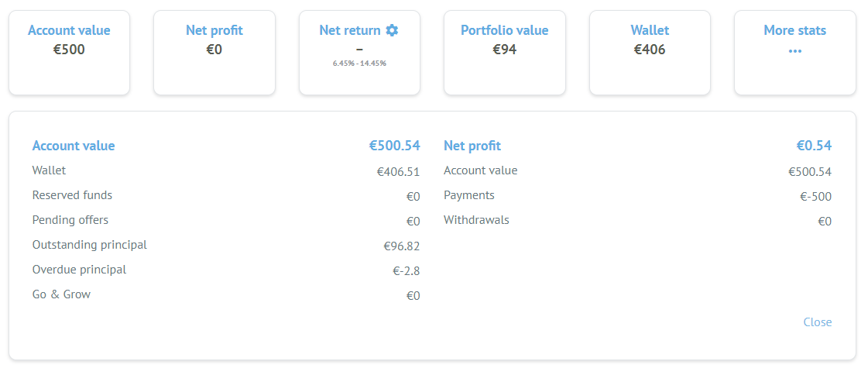Select the Net profit summary card
The height and width of the screenshot is (375, 868).
pos(214,53)
